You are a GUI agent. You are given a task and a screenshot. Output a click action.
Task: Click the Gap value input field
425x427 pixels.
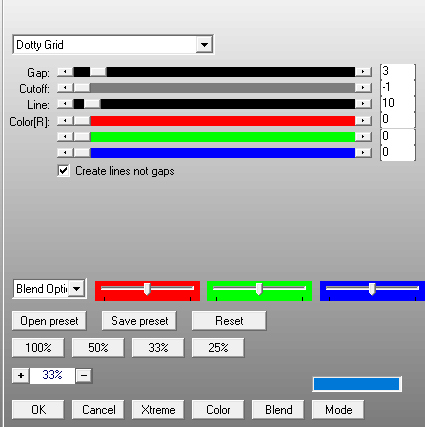(397, 71)
